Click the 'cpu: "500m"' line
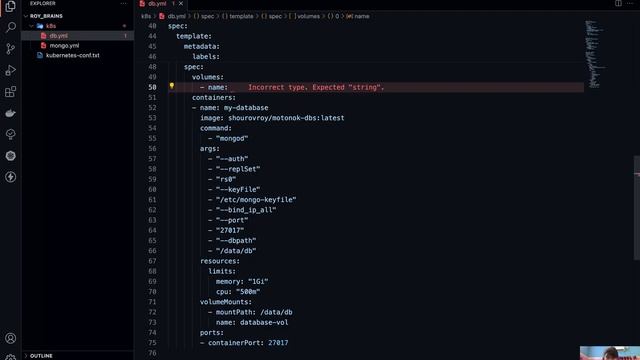The width and height of the screenshot is (640, 360). 238,291
